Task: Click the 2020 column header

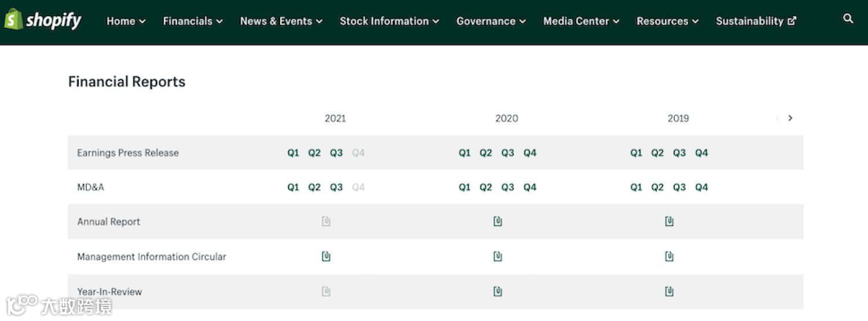Action: pyautogui.click(x=507, y=118)
